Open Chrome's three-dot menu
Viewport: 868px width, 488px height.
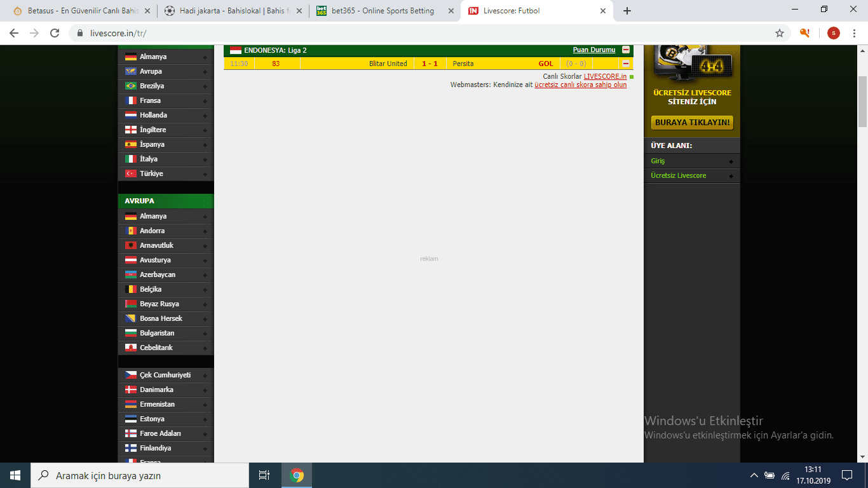click(x=855, y=33)
